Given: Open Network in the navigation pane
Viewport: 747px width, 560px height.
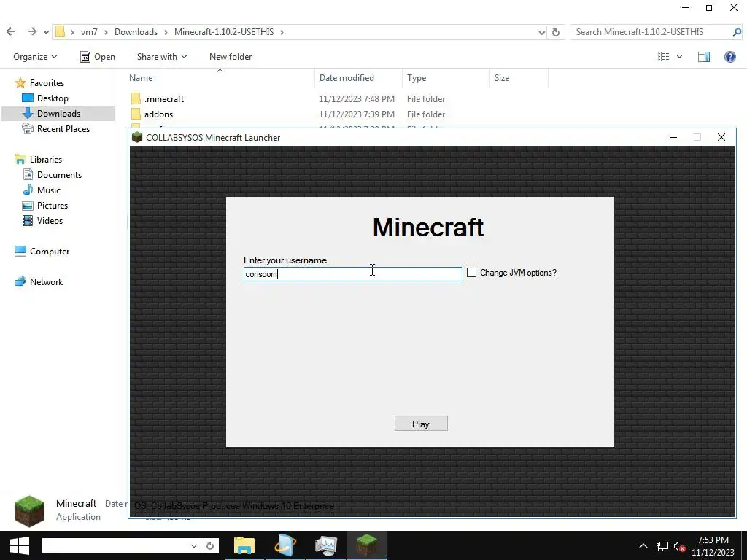Looking at the screenshot, I should 46,282.
